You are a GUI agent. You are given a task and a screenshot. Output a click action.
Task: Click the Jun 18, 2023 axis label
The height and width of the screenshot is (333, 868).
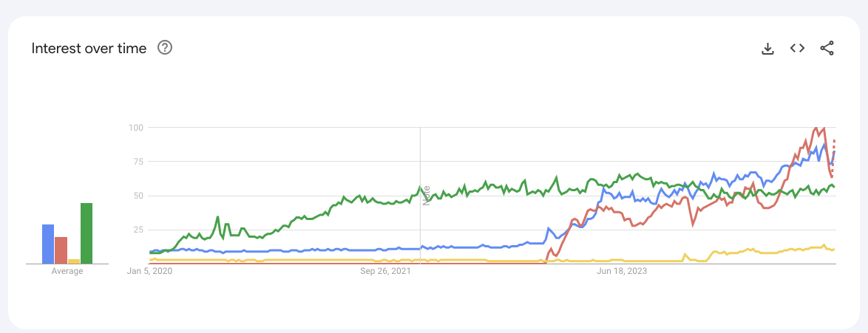622,272
